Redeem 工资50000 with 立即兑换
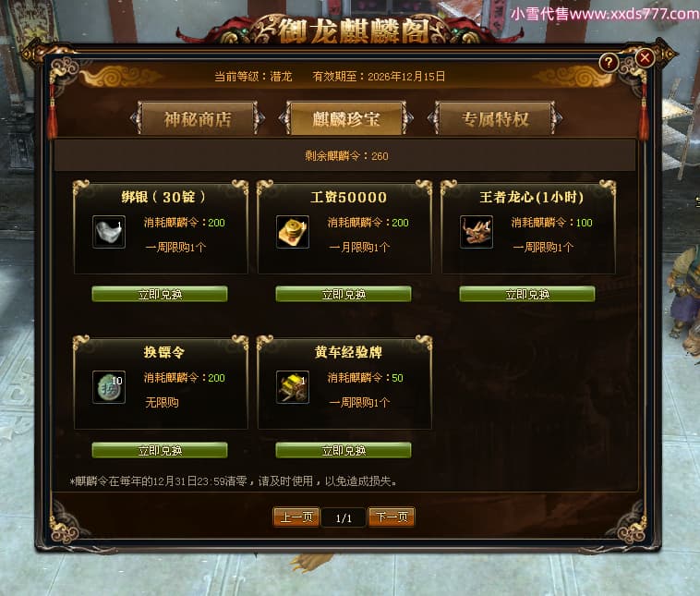 (x=344, y=294)
